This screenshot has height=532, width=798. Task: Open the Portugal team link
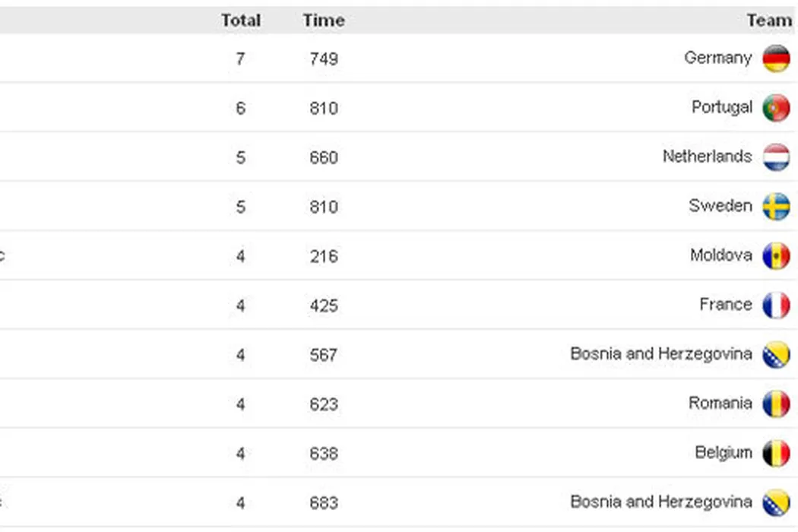[x=721, y=107]
